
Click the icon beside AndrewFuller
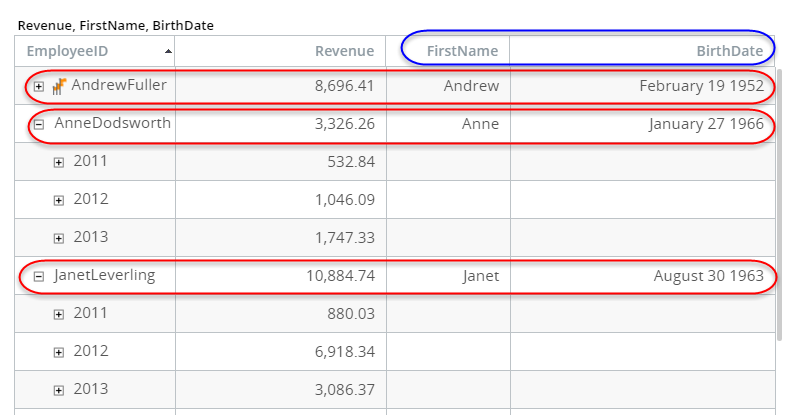tap(58, 86)
